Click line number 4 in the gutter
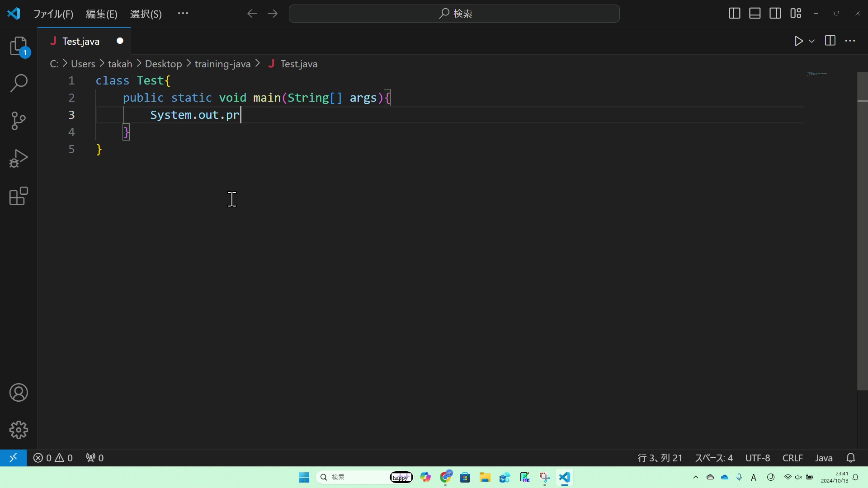This screenshot has height=488, width=868. tap(71, 132)
